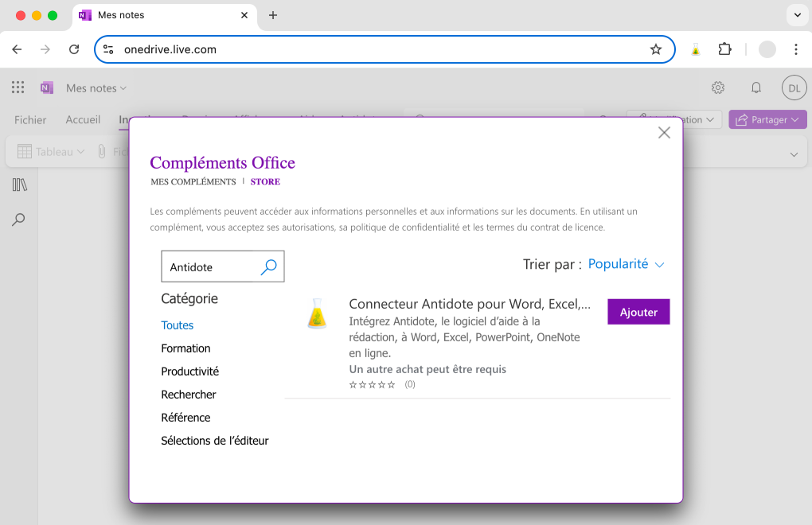This screenshot has width=812, height=525.
Task: Select the Productivité category
Action: tap(189, 371)
